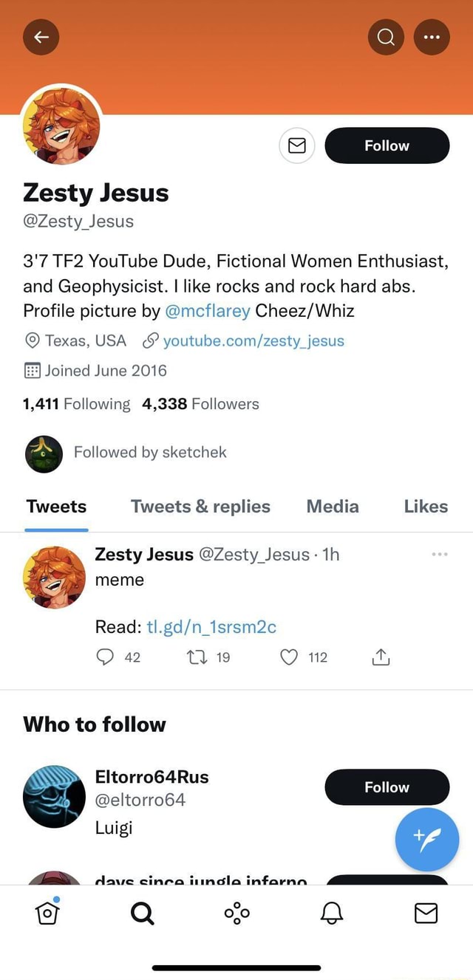Image resolution: width=473 pixels, height=980 pixels.
Task: Switch to the Media tab
Action: click(332, 507)
